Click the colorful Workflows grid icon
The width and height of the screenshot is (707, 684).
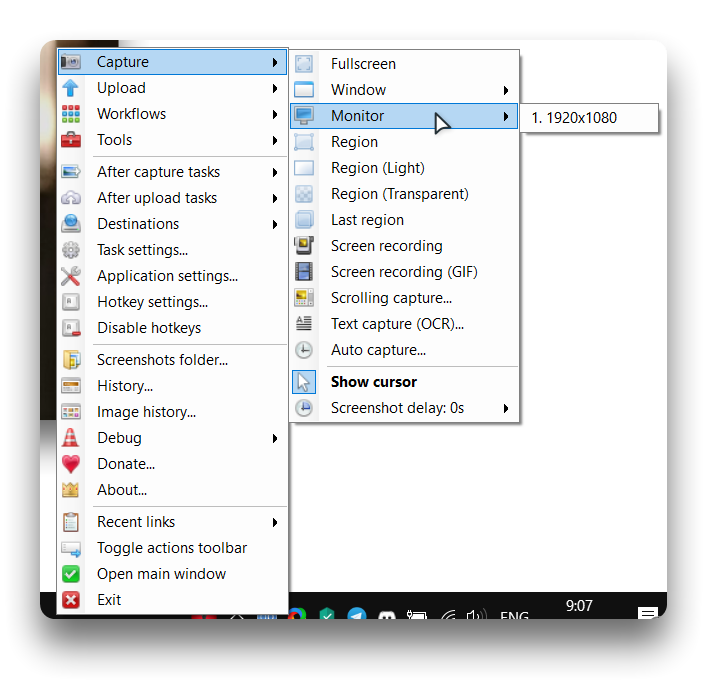pyautogui.click(x=71, y=114)
